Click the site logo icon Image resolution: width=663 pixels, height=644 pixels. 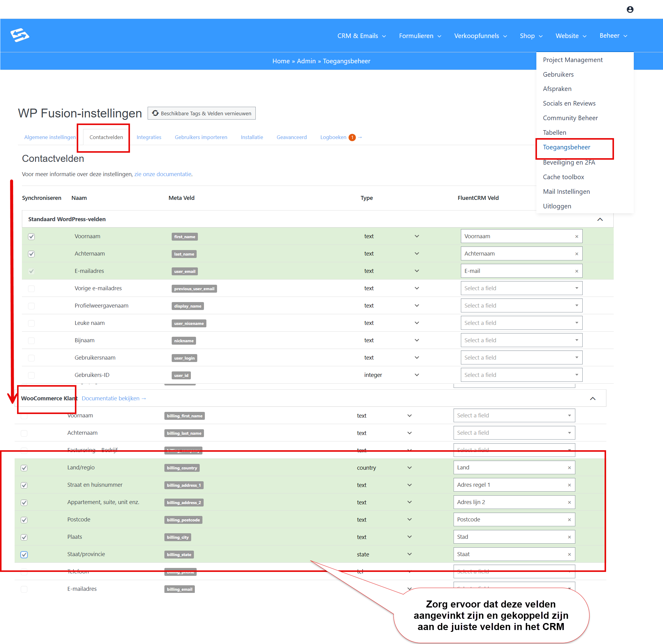20,35
